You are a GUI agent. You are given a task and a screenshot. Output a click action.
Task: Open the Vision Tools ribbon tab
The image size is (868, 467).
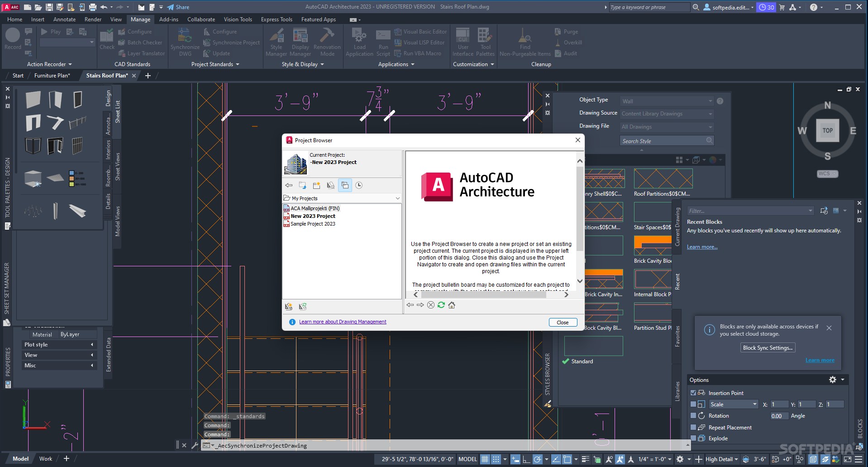pyautogui.click(x=238, y=19)
